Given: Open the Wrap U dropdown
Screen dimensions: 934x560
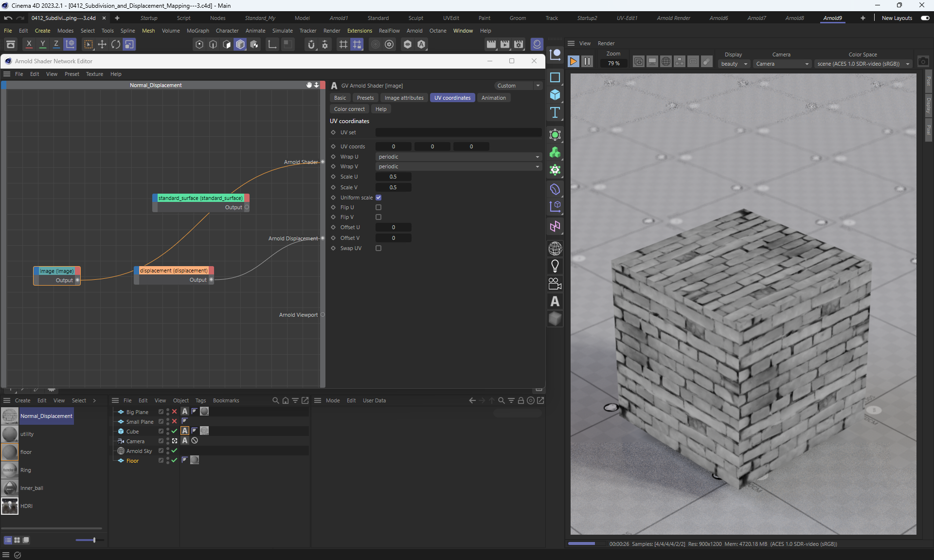Looking at the screenshot, I should [x=459, y=157].
